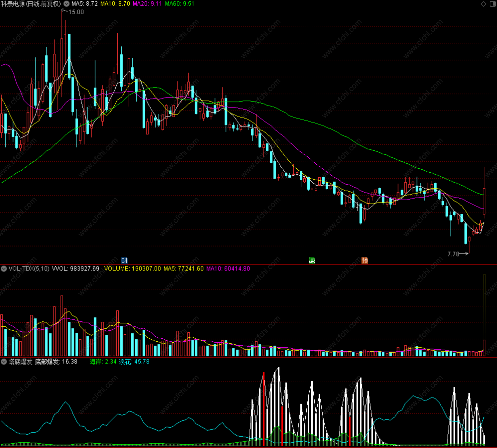This screenshot has height=448, width=497.
Task: Click the 7.78 low price marker
Action: tap(453, 254)
